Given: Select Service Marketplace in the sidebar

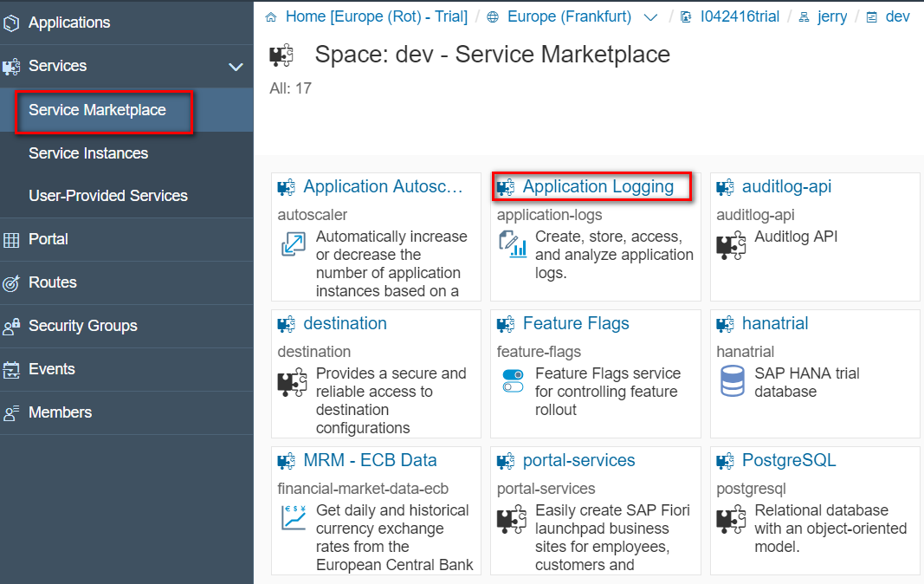Looking at the screenshot, I should [x=97, y=110].
